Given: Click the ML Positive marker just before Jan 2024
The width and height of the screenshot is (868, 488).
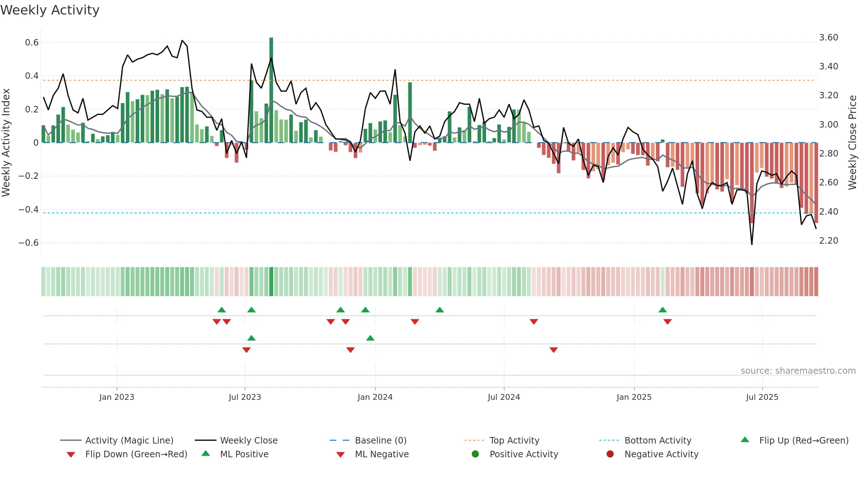Looking at the screenshot, I should click(370, 338).
